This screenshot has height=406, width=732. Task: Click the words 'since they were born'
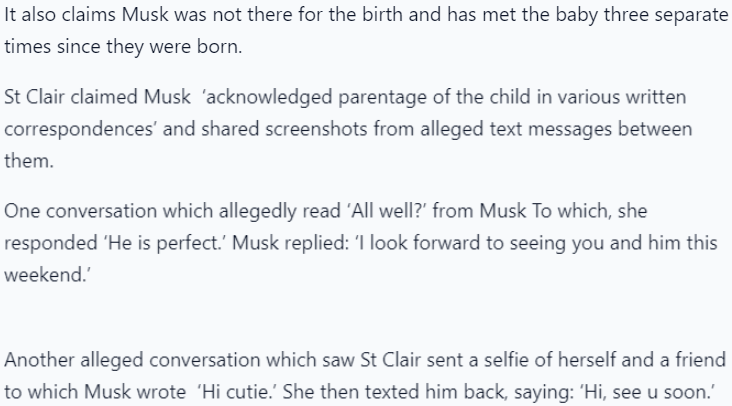click(149, 46)
